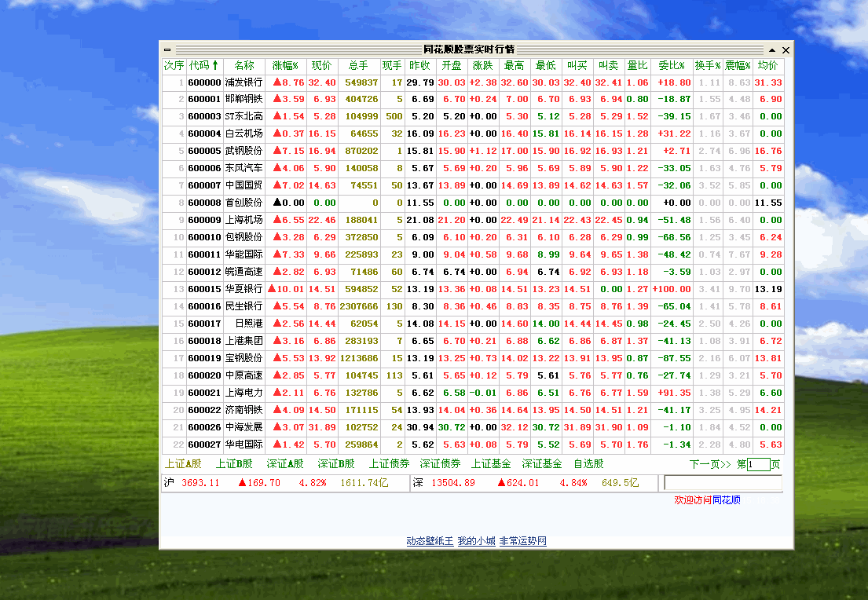
Task: Close the 同花顺股票实时行情 window
Action: pyautogui.click(x=786, y=49)
